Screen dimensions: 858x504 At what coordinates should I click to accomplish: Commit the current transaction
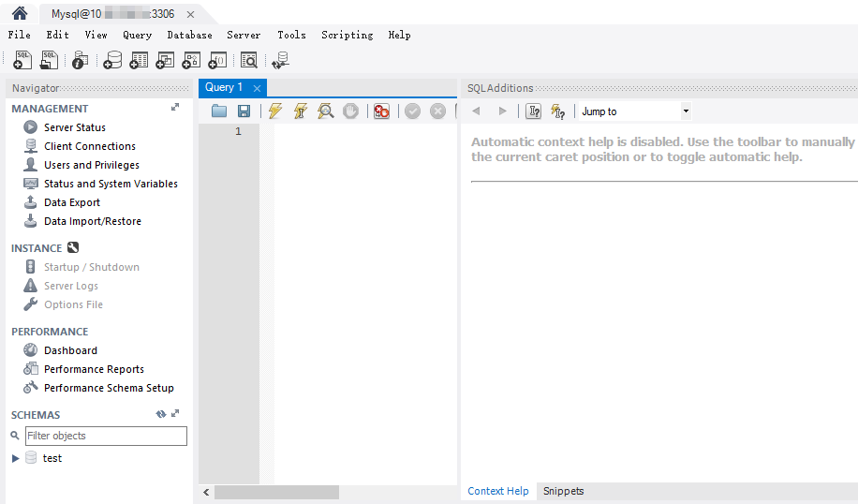(x=412, y=111)
